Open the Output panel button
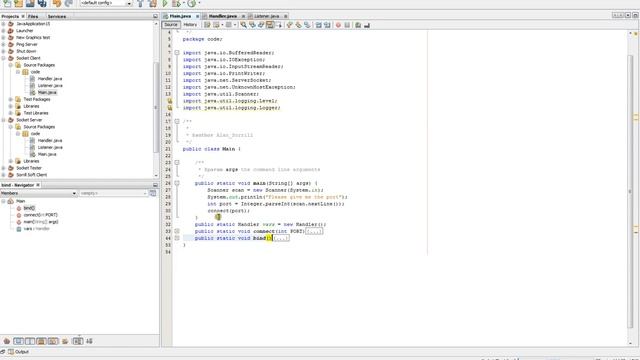This screenshot has width=640, height=360. pyautogui.click(x=18, y=352)
